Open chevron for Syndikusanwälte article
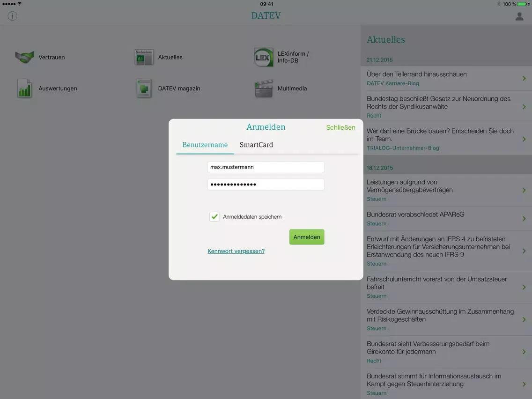Screen dimensions: 532x399 click(x=524, y=107)
